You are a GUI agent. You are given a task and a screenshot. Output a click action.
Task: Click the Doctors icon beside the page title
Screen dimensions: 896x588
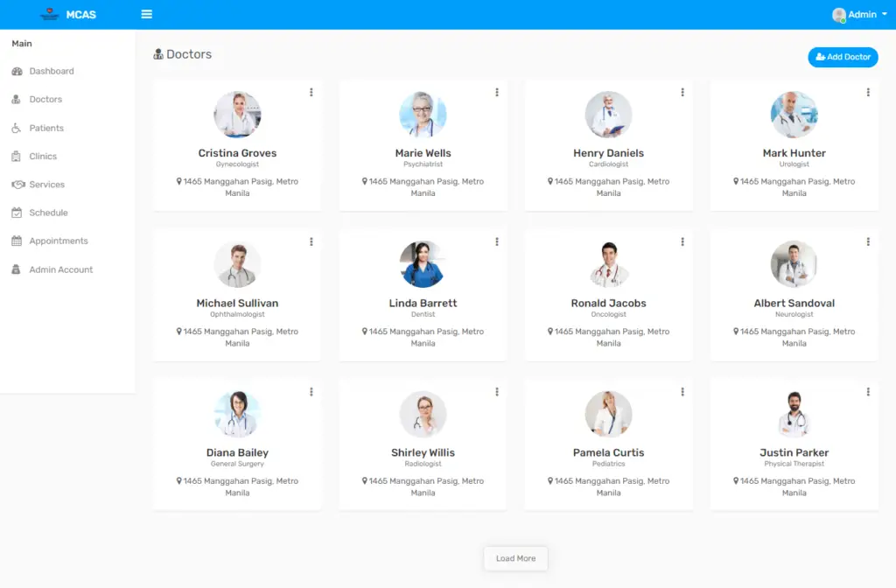click(x=158, y=53)
